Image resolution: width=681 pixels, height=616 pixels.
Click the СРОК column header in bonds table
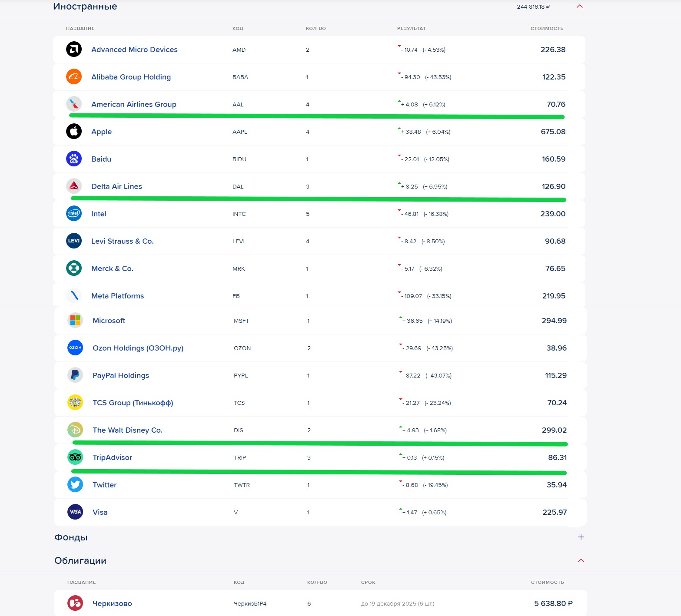pos(368,582)
